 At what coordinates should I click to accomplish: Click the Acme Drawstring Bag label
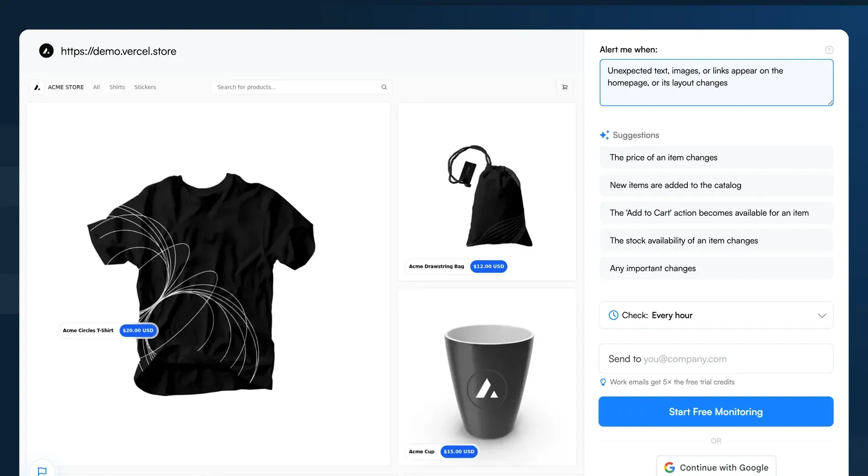click(x=436, y=266)
